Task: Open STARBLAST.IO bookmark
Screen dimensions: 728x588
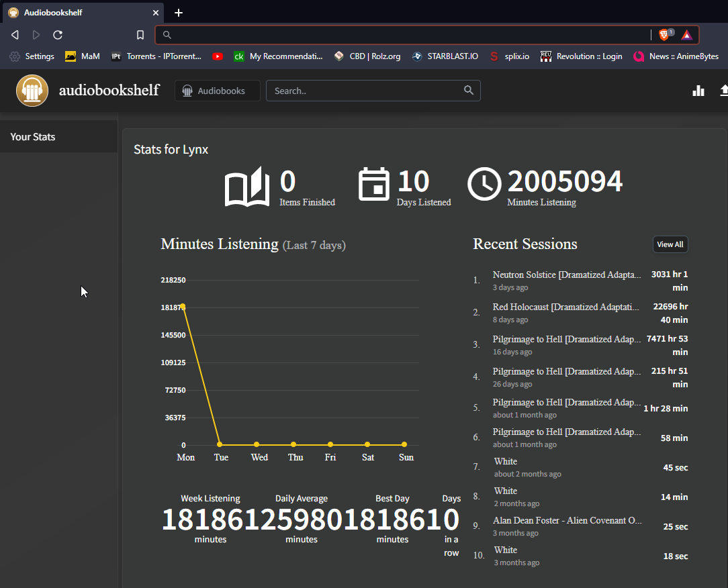Action: tap(445, 56)
